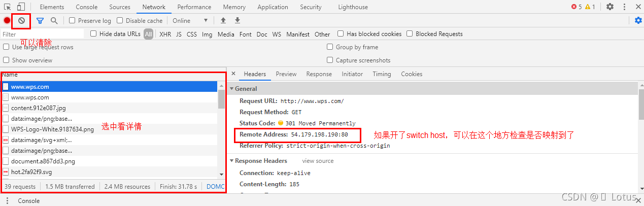Filter requests by Manifest
Image resolution: width=644 pixels, height=206 pixels.
pyautogui.click(x=298, y=34)
